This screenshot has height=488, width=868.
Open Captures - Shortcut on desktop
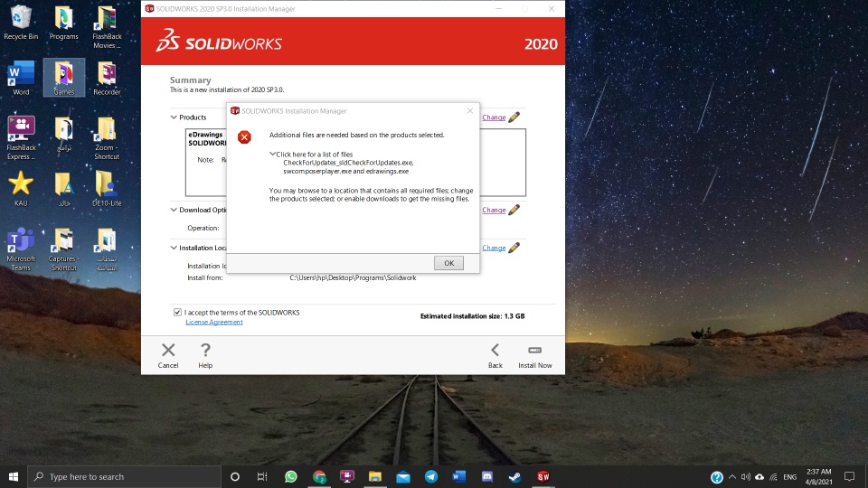tap(63, 249)
